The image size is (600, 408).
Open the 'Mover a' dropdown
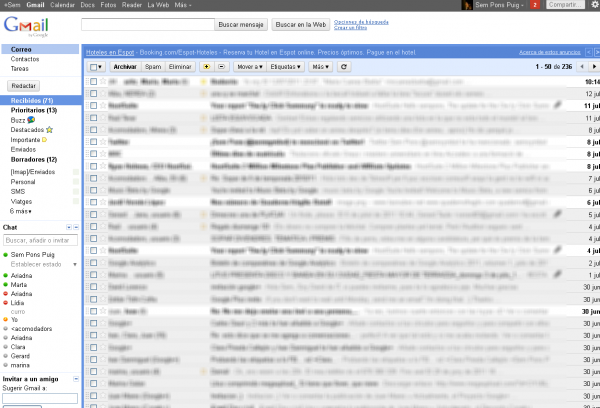pos(251,66)
